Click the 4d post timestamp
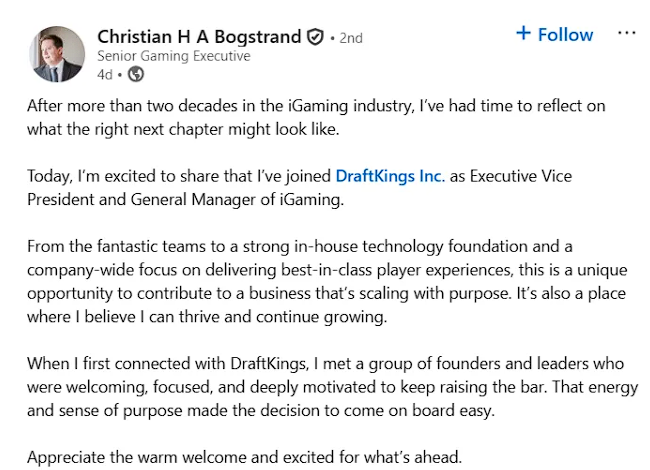650x470 pixels. click(x=105, y=74)
